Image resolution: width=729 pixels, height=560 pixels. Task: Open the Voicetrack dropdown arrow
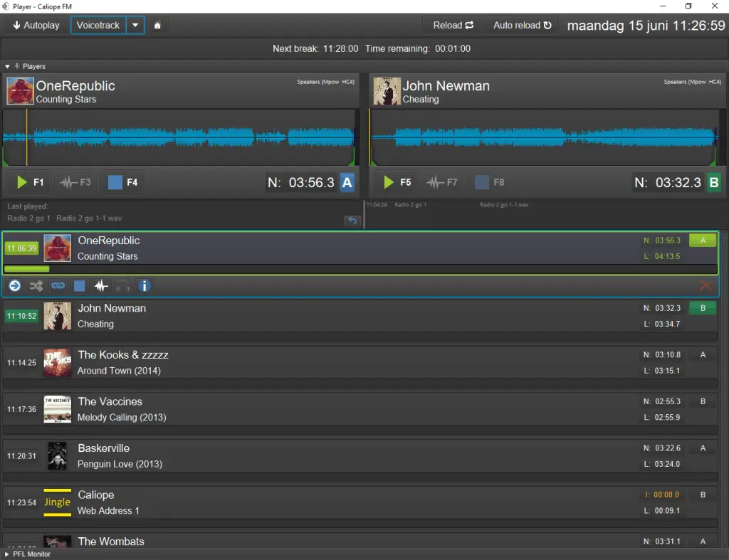pyautogui.click(x=135, y=25)
